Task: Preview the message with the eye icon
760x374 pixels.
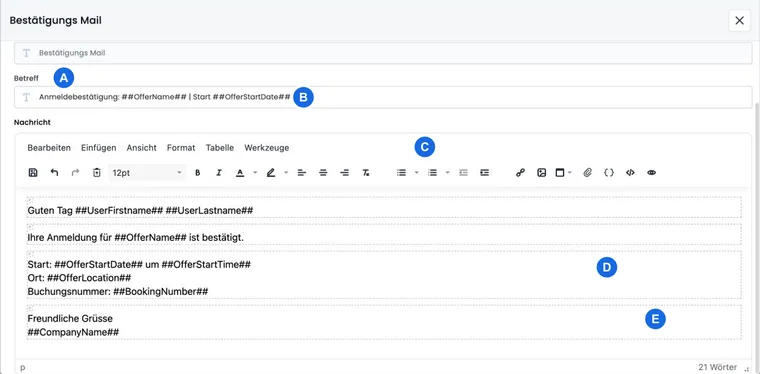Action: (651, 172)
